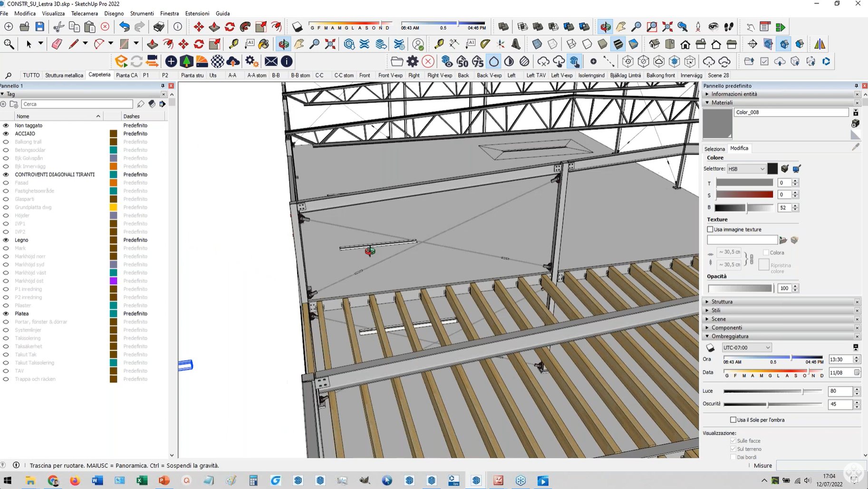Viewport: 868px width, 489px height.
Task: Activate the Orbit tool in toolbar
Action: click(x=284, y=44)
